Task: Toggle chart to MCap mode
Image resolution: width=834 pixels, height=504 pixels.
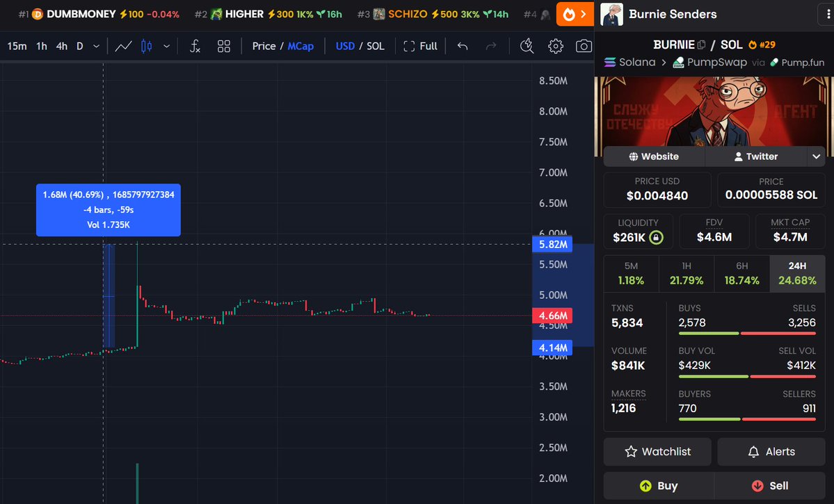Action: (300, 47)
